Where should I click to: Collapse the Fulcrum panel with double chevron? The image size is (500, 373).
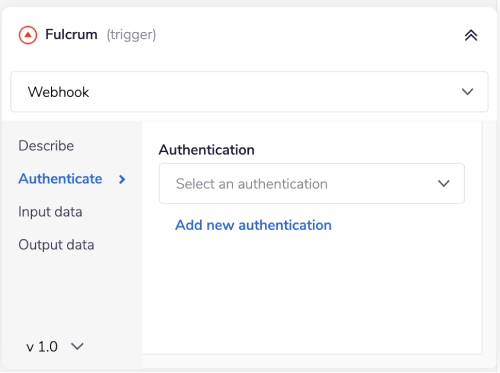pyautogui.click(x=471, y=35)
